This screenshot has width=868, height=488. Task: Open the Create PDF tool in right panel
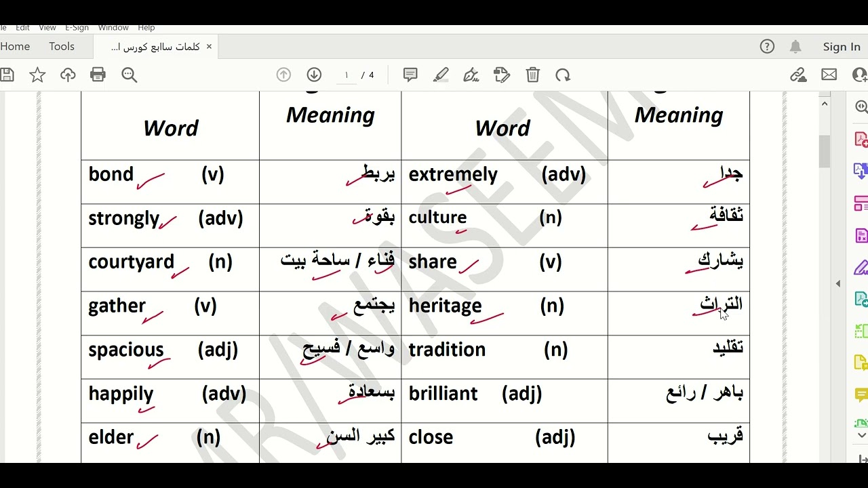861,140
